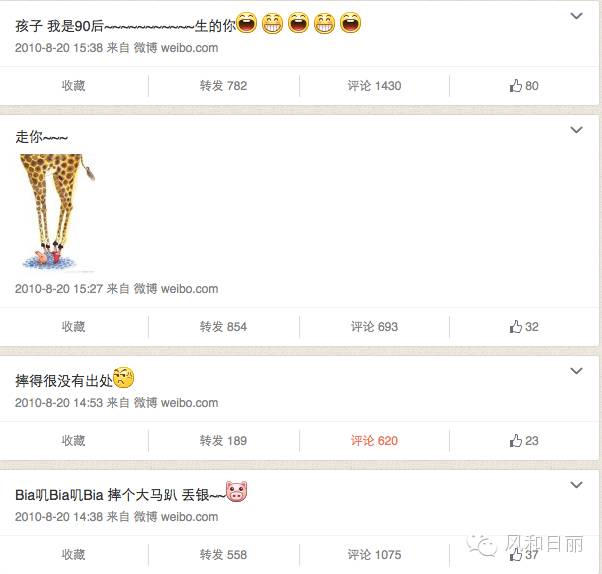Open the 微博 weibo.com link dated 15:38
The height and width of the screenshot is (574, 602).
(176, 48)
